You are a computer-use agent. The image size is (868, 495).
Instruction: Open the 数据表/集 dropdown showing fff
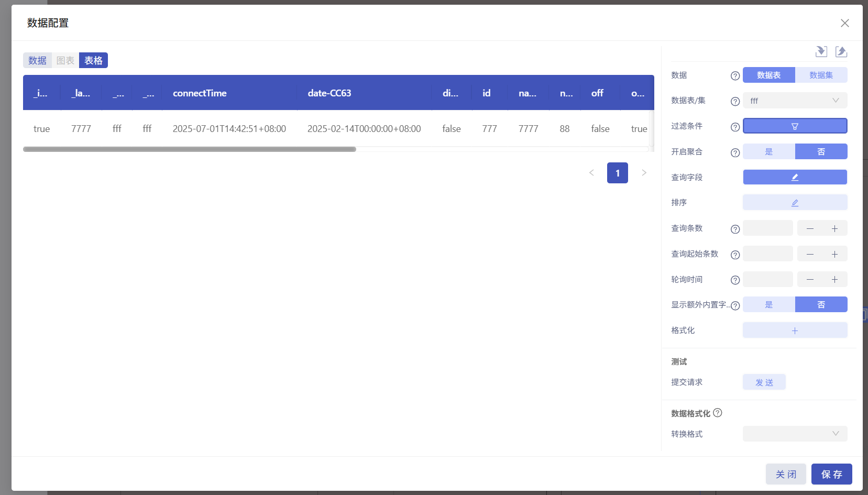[x=795, y=101]
